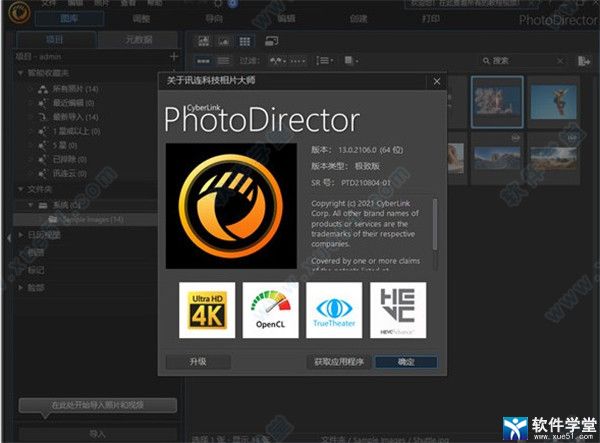This screenshot has width=600, height=443.
Task: Select the Sample Images (14) folder
Action: pos(86,219)
